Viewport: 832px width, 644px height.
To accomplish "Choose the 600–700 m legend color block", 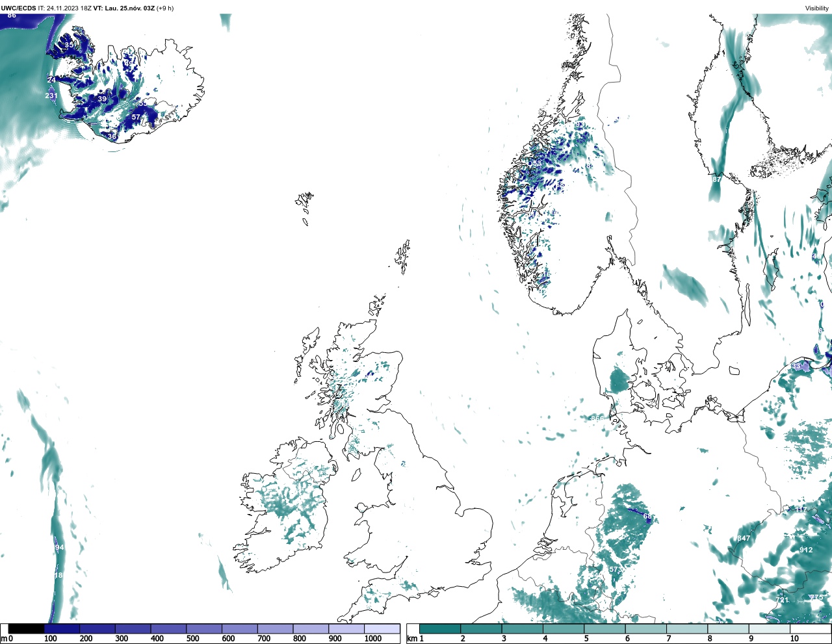I will click(x=239, y=628).
